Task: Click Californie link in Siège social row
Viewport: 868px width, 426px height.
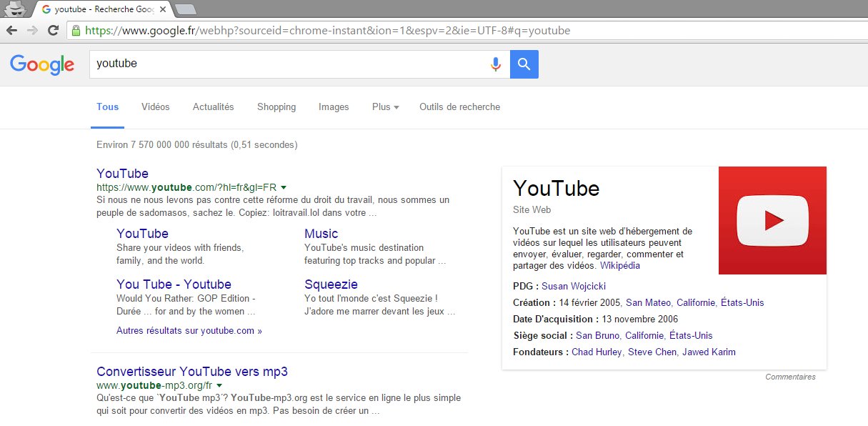Action: (644, 335)
